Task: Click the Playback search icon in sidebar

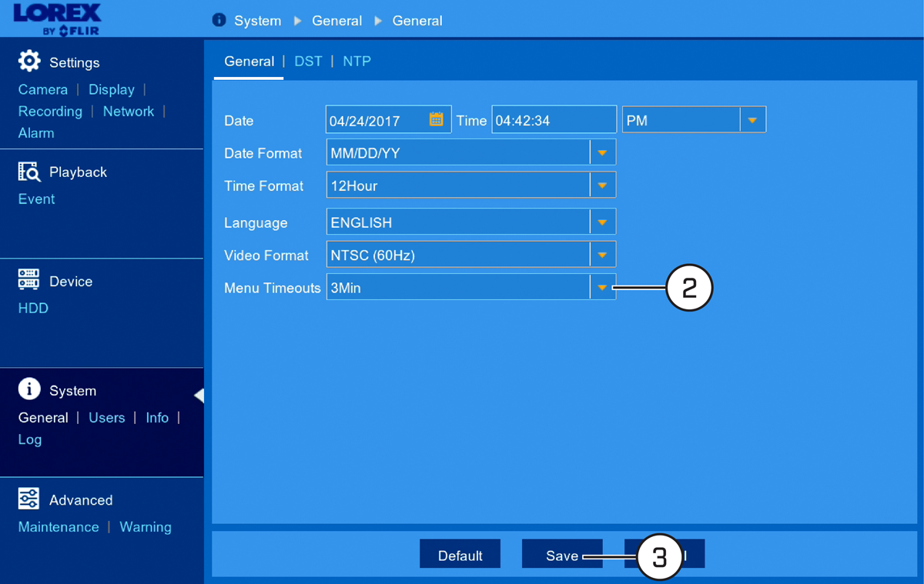Action: [28, 172]
